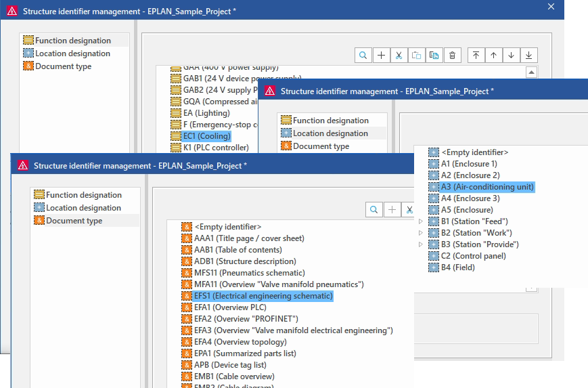
Task: Select EC1 (Cooling) function identifier
Action: 206,136
